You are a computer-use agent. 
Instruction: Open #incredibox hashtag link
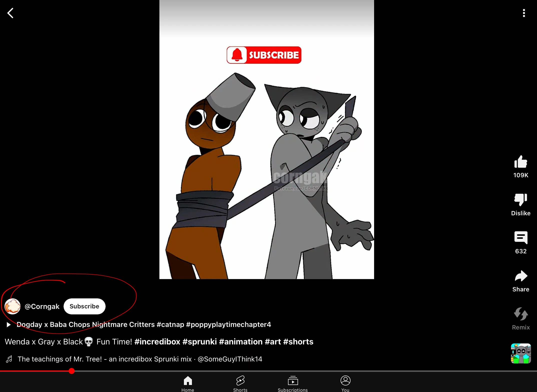(157, 342)
